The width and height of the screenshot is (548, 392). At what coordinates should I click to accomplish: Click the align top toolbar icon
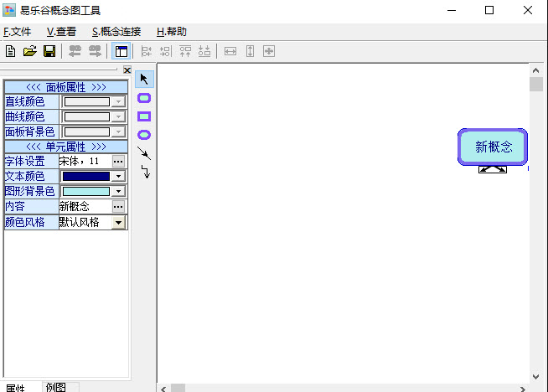(x=185, y=51)
